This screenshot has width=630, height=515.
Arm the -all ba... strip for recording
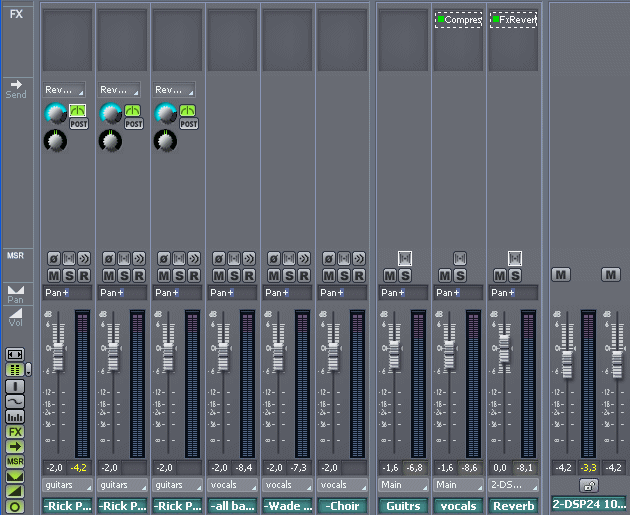(249, 276)
